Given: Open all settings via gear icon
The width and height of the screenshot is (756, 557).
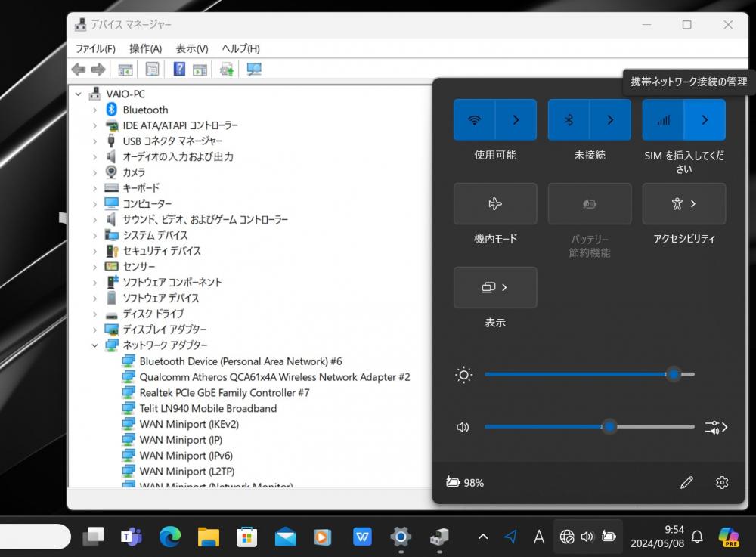Looking at the screenshot, I should (x=721, y=482).
